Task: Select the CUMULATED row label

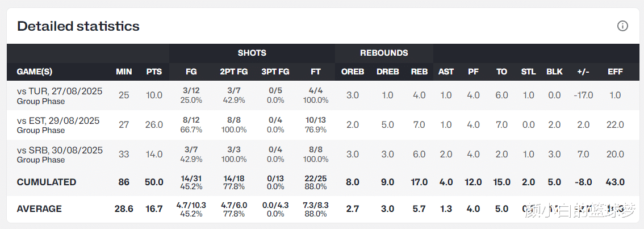Action: [47, 182]
